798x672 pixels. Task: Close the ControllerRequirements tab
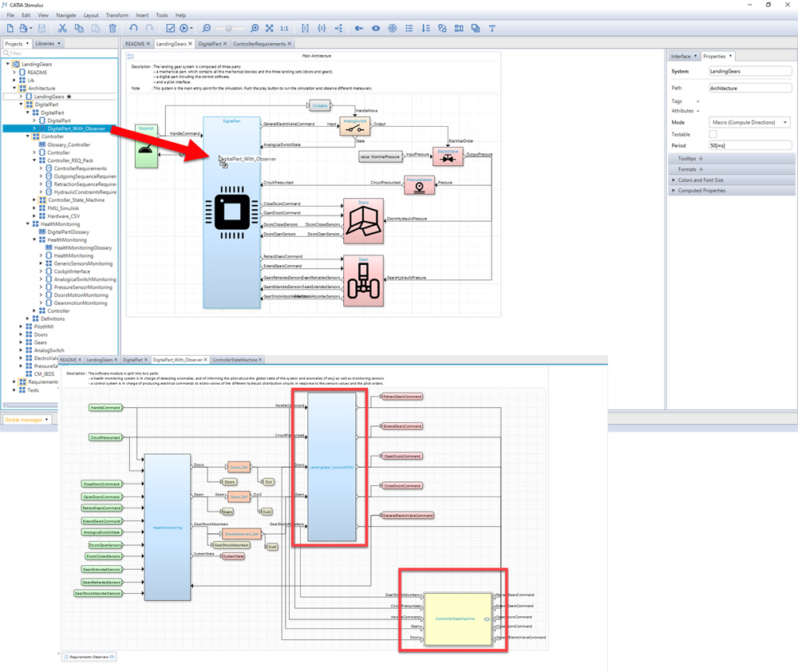[289, 44]
